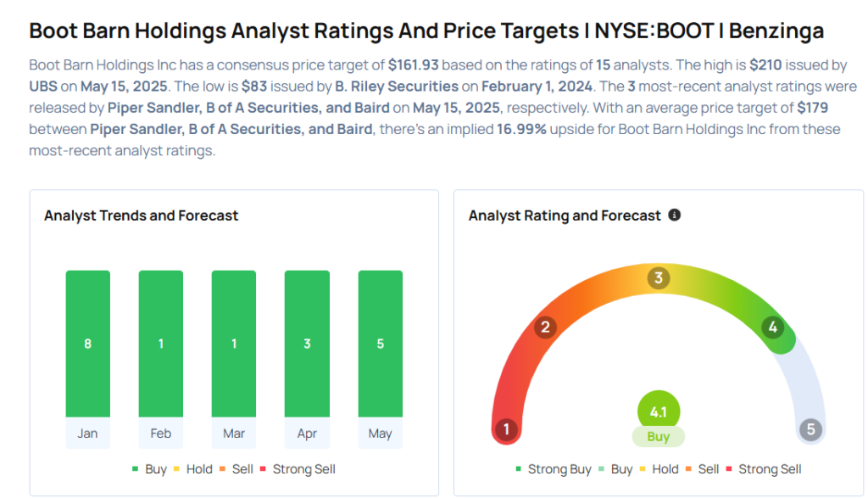Click the info icon beside Analyst Rating title

coord(674,215)
